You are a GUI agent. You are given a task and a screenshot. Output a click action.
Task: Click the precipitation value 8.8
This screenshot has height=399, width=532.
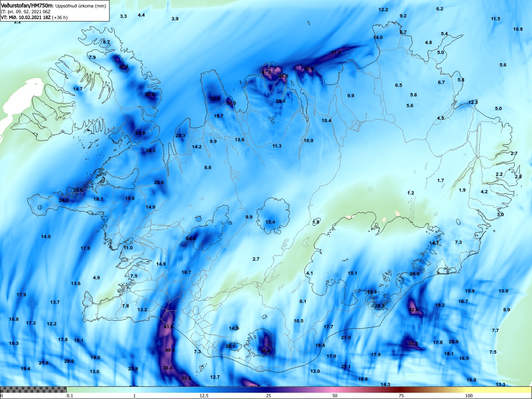208,167
